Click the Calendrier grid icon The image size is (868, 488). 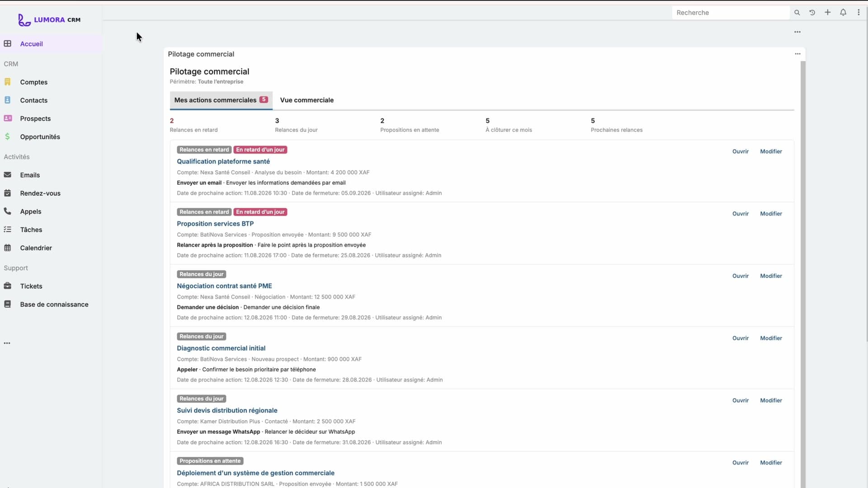(8, 248)
